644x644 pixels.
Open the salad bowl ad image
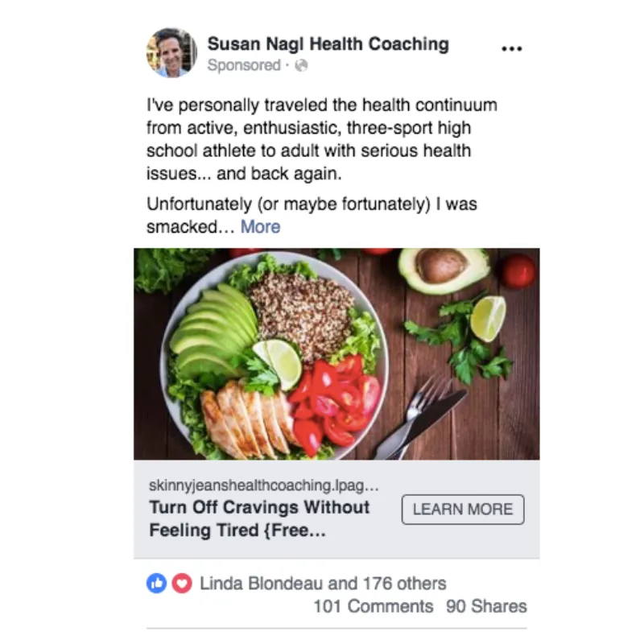coord(336,353)
